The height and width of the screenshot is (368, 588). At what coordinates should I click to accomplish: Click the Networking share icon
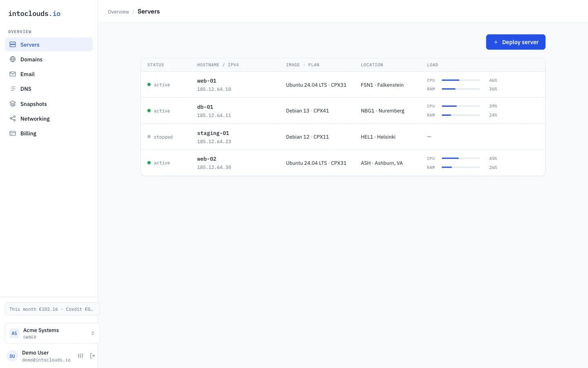tap(13, 119)
